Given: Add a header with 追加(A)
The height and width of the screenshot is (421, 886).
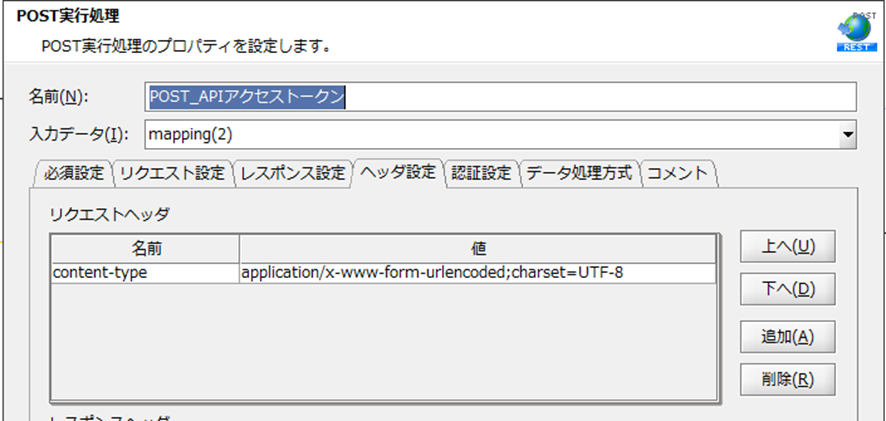Looking at the screenshot, I should point(788,336).
